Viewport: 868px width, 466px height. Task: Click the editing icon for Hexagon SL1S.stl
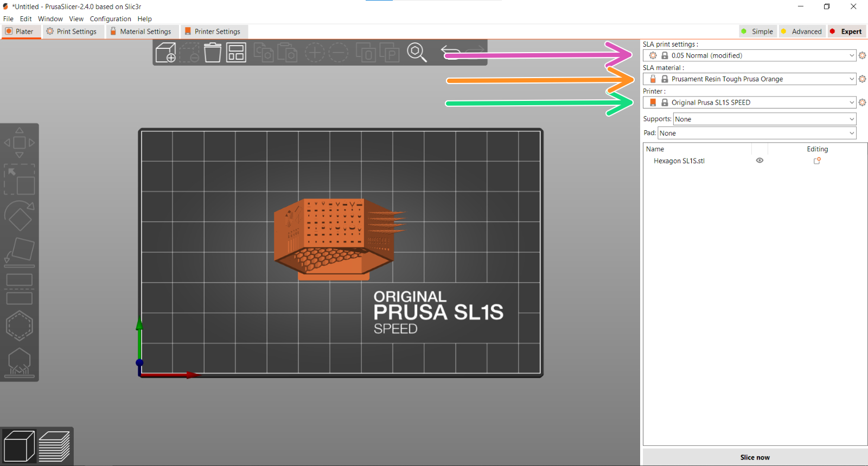click(817, 161)
